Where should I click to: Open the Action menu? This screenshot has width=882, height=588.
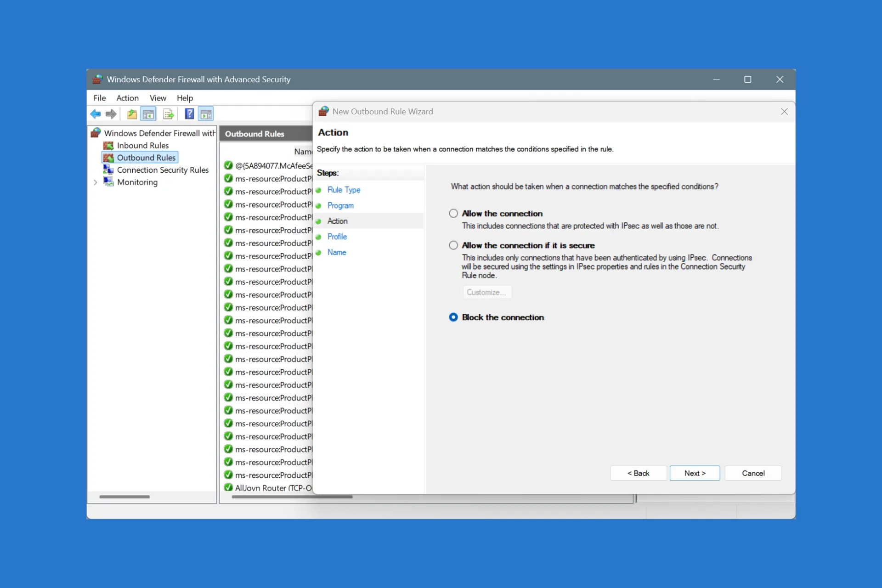(x=127, y=98)
